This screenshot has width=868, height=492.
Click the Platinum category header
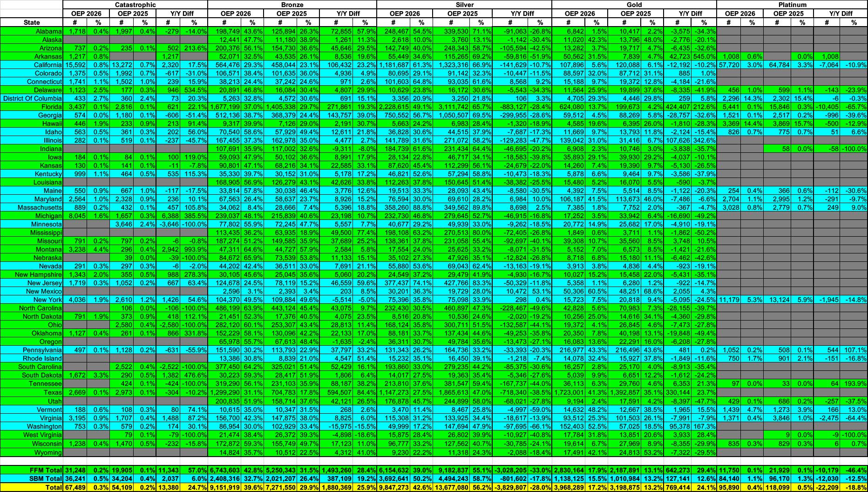pos(792,5)
